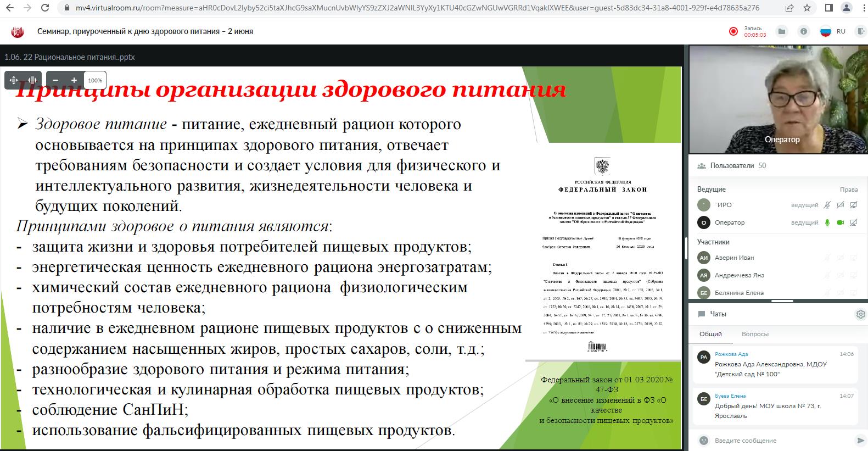Open webinar information icon

[804, 31]
